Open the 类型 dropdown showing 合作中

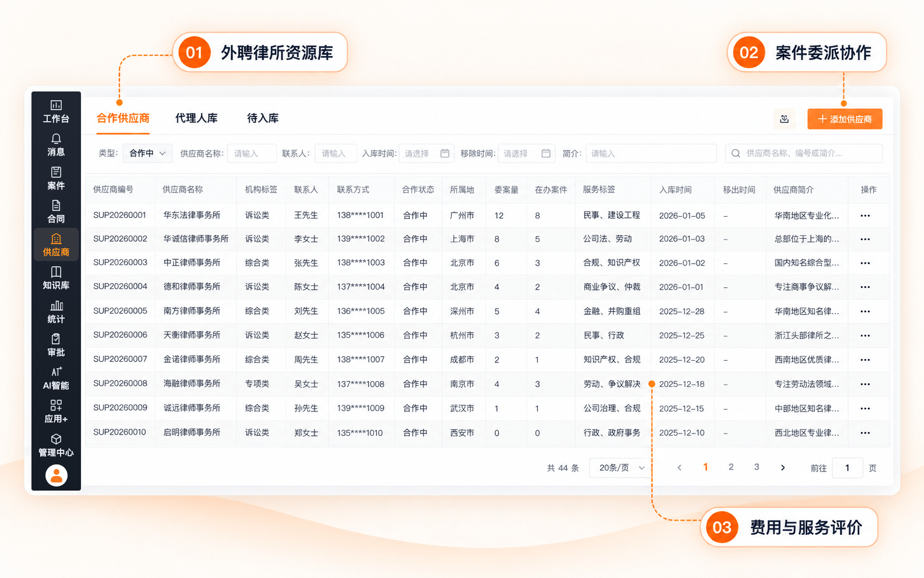[147, 153]
